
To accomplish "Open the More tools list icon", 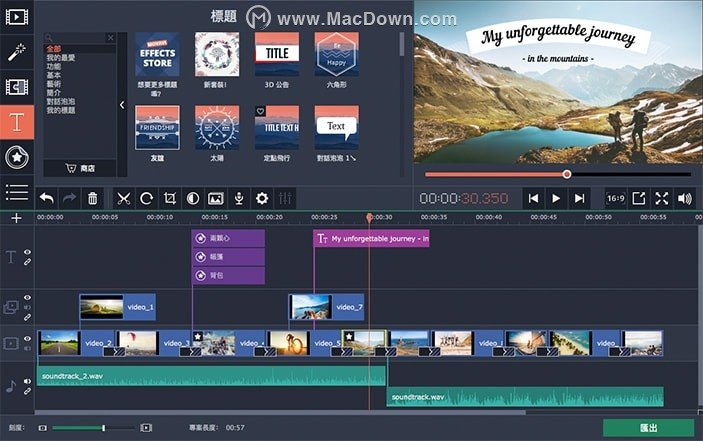I will coord(17,192).
